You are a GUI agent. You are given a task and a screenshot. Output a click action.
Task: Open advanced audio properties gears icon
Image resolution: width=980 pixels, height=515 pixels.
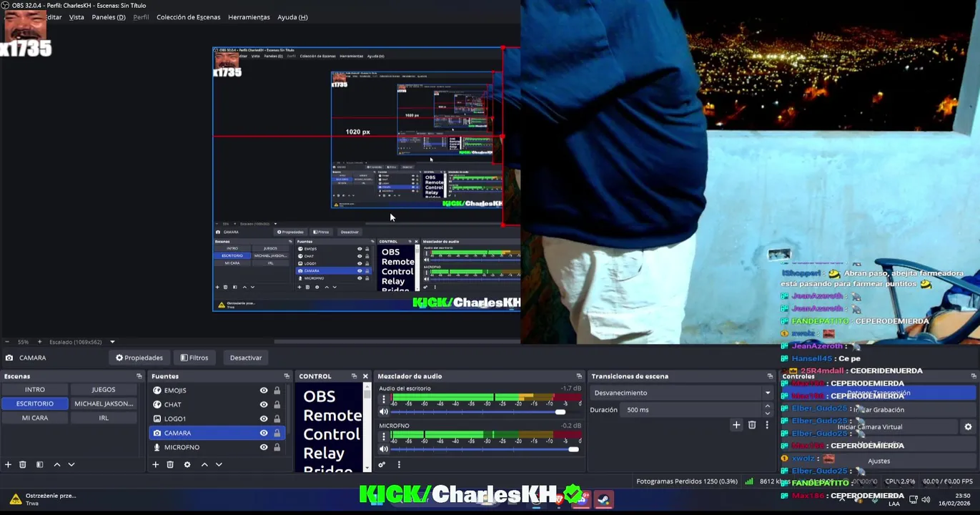coord(382,465)
